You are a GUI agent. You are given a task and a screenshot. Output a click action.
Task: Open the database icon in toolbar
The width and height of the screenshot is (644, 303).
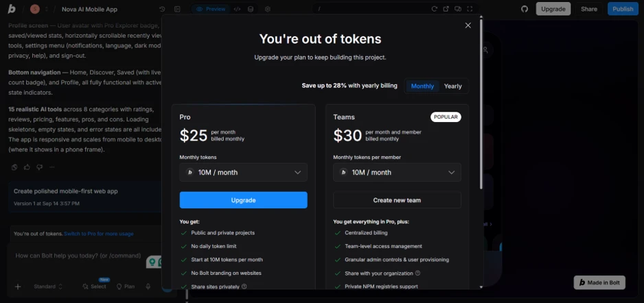point(251,9)
